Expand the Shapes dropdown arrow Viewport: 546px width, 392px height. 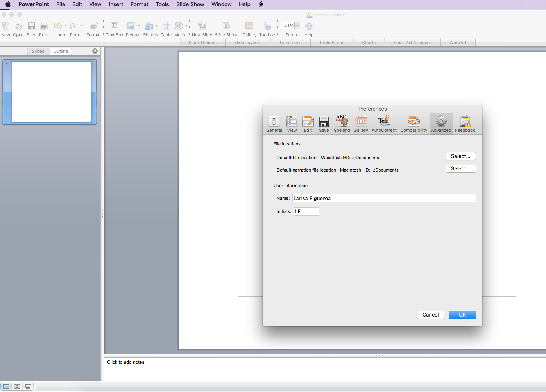[x=157, y=26]
